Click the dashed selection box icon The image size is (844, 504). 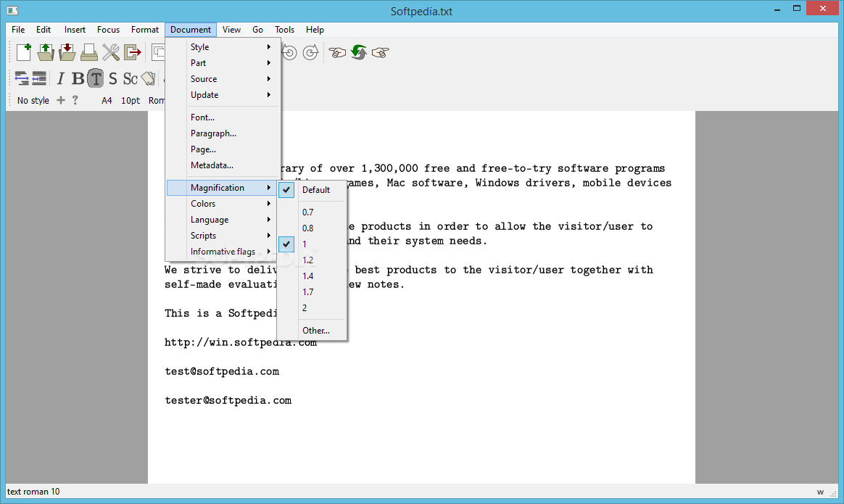tap(158, 52)
